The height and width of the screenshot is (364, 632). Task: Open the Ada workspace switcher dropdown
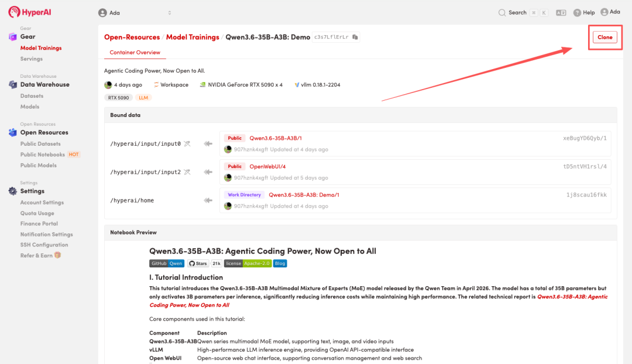click(135, 13)
